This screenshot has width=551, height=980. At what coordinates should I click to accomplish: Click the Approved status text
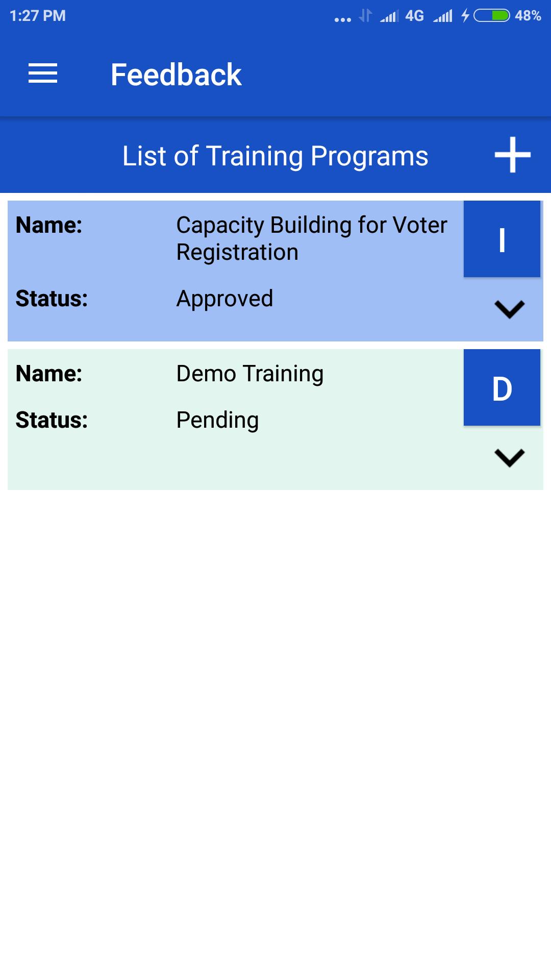[224, 299]
